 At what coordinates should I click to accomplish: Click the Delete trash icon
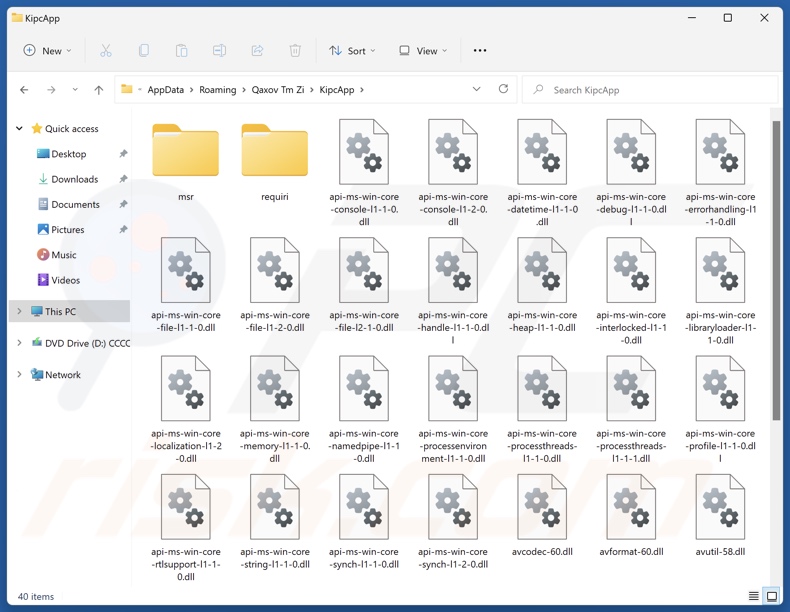click(295, 51)
